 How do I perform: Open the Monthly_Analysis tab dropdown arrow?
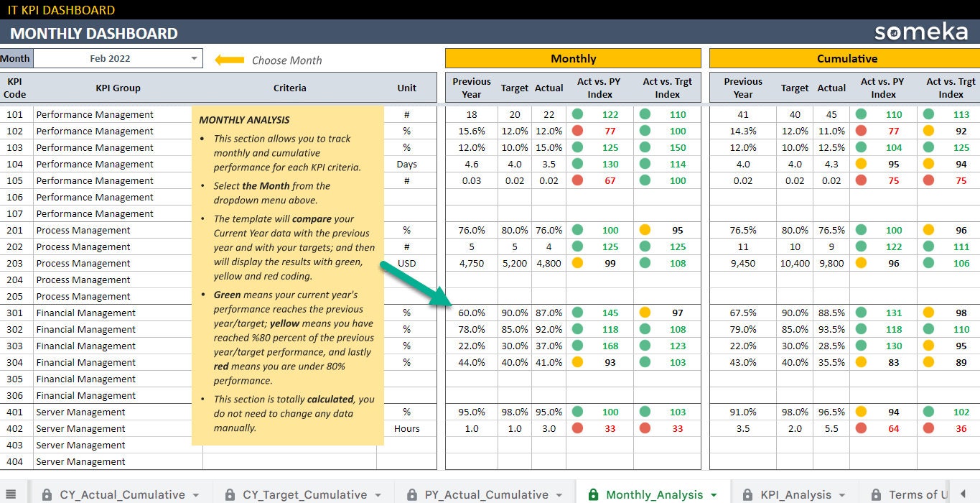714,494
